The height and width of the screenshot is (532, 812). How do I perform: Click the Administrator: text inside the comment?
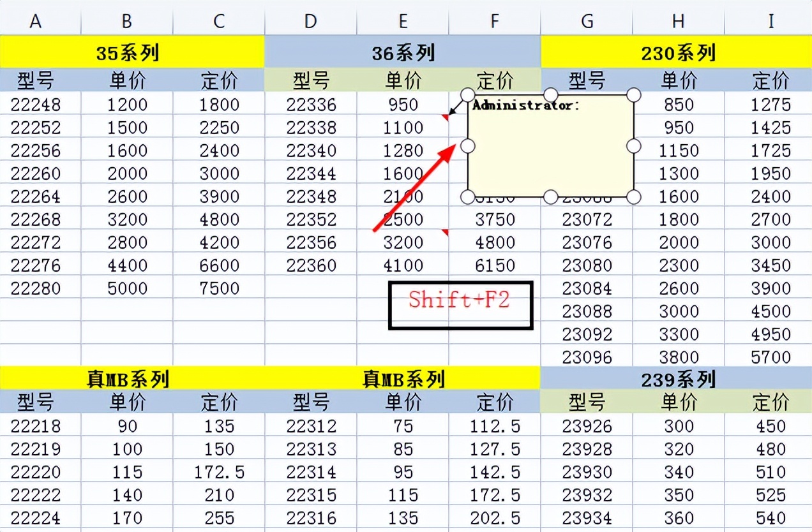pyautogui.click(x=526, y=105)
